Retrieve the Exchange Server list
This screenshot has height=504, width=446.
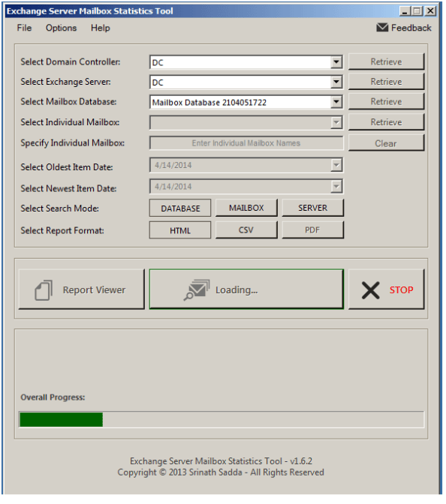[386, 82]
